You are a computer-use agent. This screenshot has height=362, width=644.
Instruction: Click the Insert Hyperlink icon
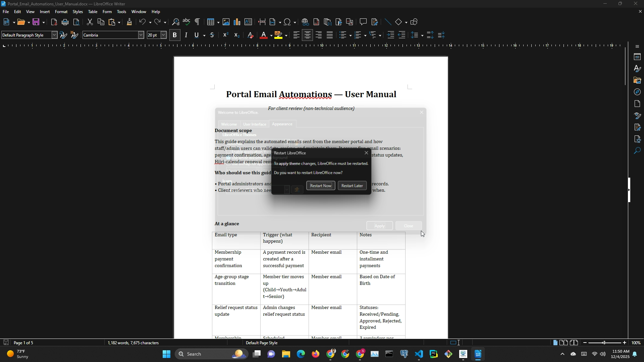click(305, 22)
